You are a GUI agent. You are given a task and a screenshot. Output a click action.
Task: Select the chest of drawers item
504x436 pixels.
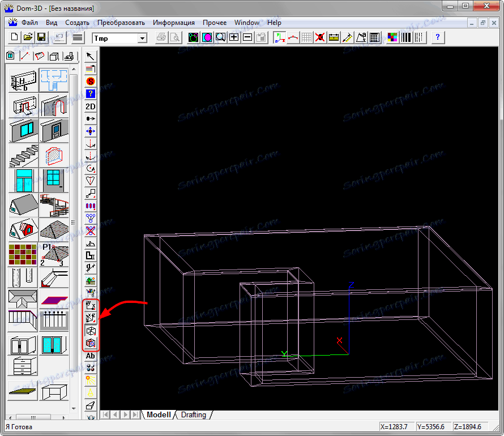click(23, 366)
